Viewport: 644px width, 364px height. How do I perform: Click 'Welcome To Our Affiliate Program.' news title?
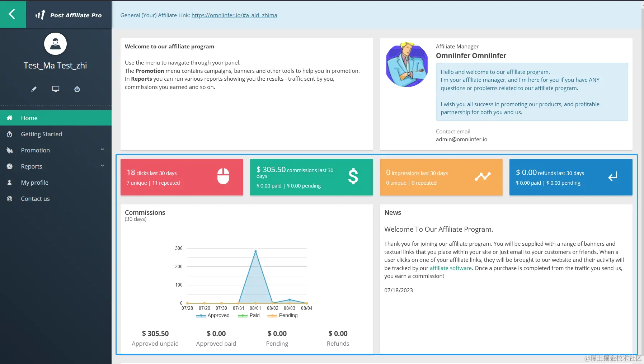click(x=439, y=229)
